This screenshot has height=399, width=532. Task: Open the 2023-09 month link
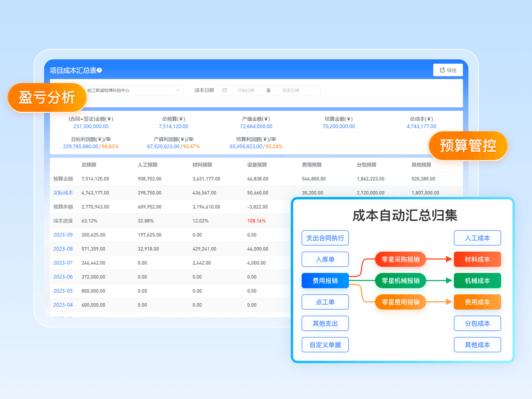tap(63, 235)
